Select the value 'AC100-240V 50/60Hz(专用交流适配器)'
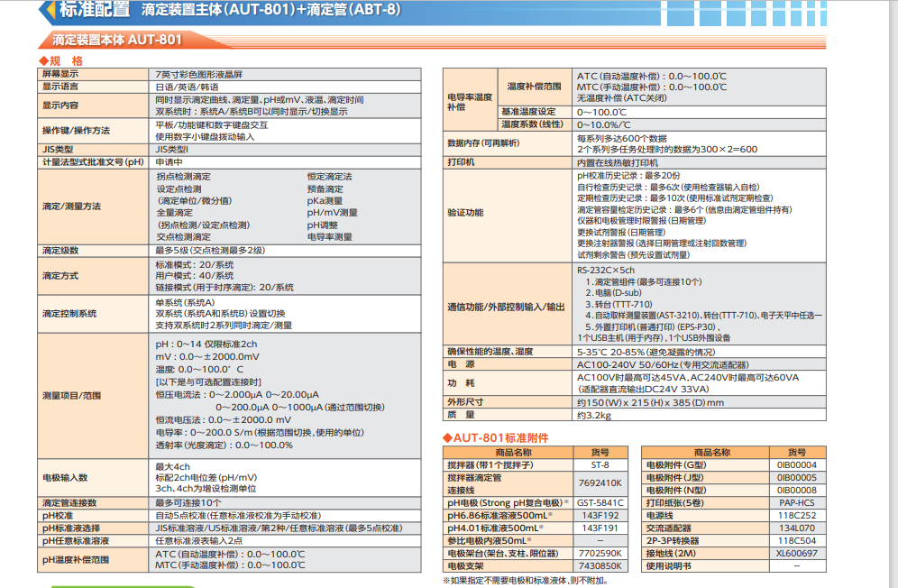 [x=663, y=364]
